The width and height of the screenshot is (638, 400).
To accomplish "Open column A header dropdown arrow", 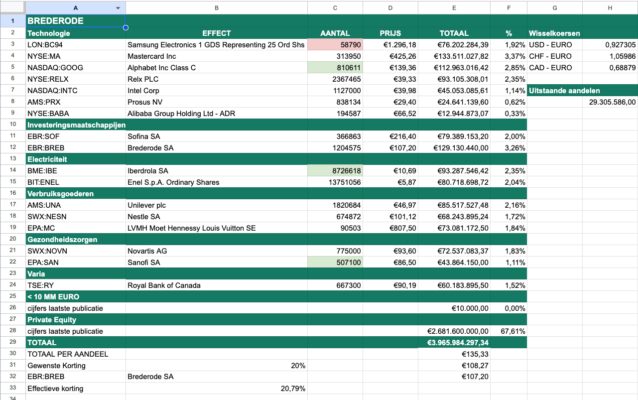I will 118,8.
